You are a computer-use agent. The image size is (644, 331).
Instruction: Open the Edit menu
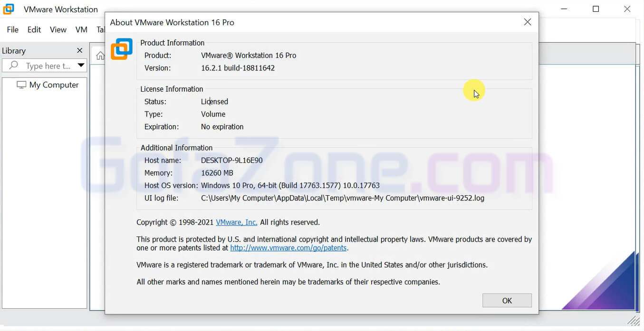pos(34,29)
